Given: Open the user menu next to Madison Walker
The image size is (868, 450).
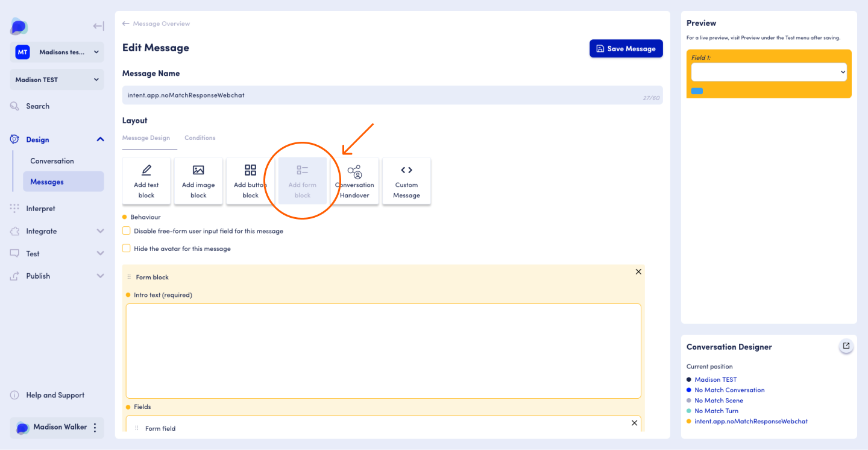Looking at the screenshot, I should 95,428.
